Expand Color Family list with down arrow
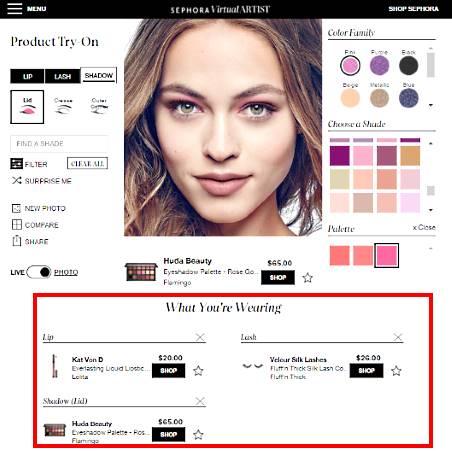 pyautogui.click(x=431, y=105)
